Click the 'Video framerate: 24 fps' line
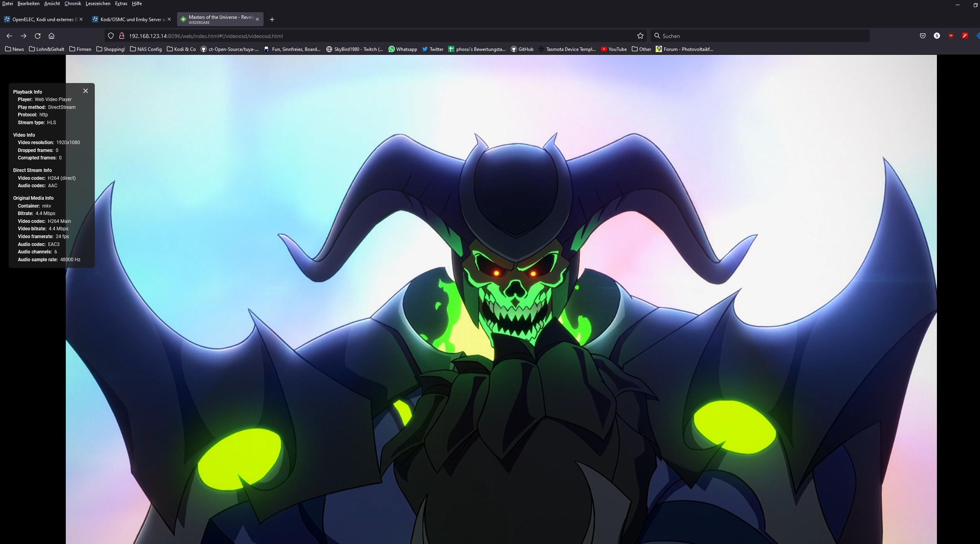This screenshot has height=544, width=980. point(43,237)
